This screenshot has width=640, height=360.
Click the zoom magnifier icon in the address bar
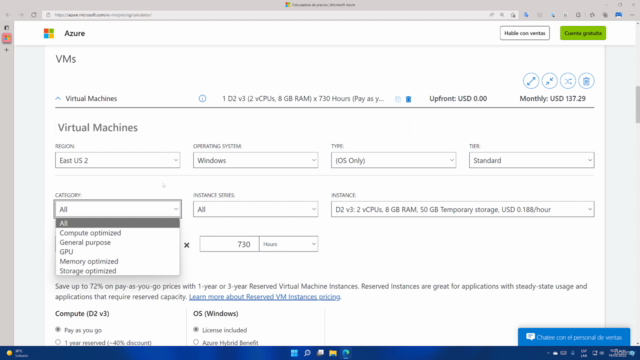click(x=502, y=15)
